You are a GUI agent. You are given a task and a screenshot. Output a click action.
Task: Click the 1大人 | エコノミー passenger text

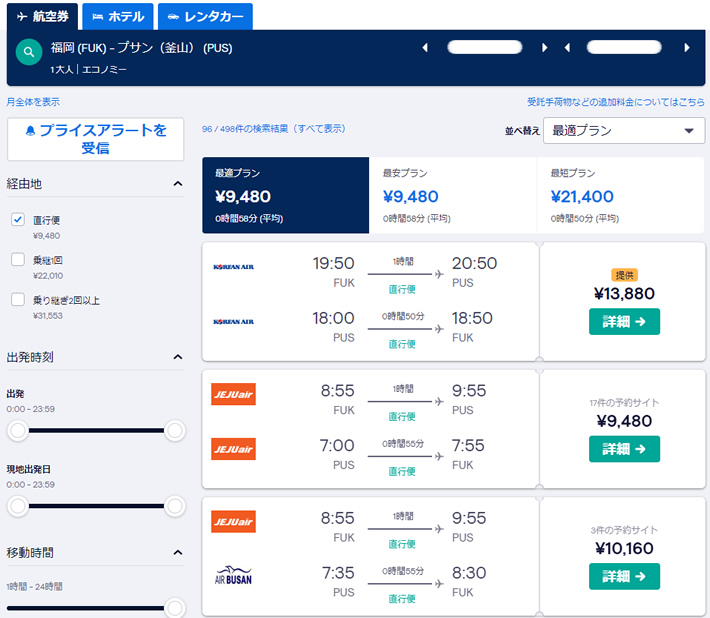(88, 70)
